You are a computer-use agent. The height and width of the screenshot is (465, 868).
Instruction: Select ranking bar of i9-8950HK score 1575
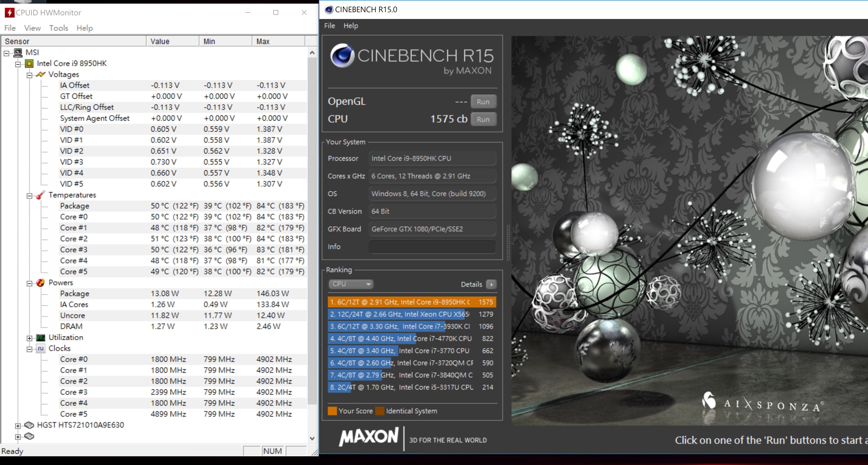coord(412,302)
